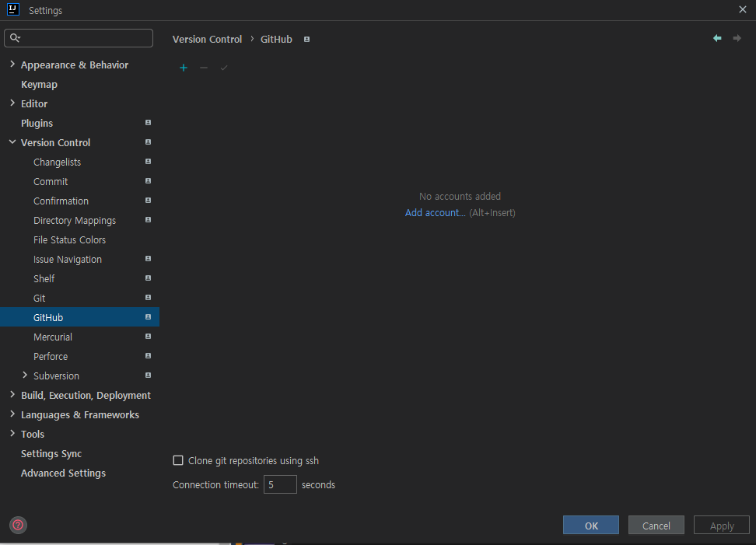Click the project icon on Commit row
Image resolution: width=756 pixels, height=545 pixels.
148,180
